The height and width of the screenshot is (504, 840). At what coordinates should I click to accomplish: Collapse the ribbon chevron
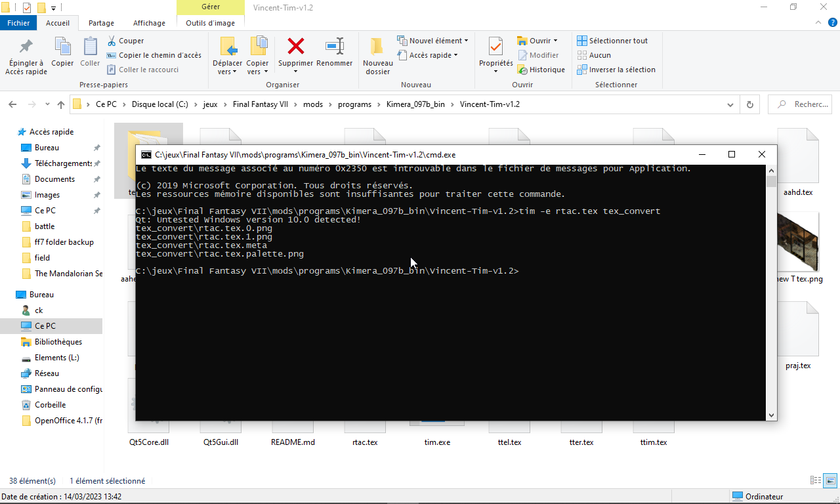tap(818, 22)
